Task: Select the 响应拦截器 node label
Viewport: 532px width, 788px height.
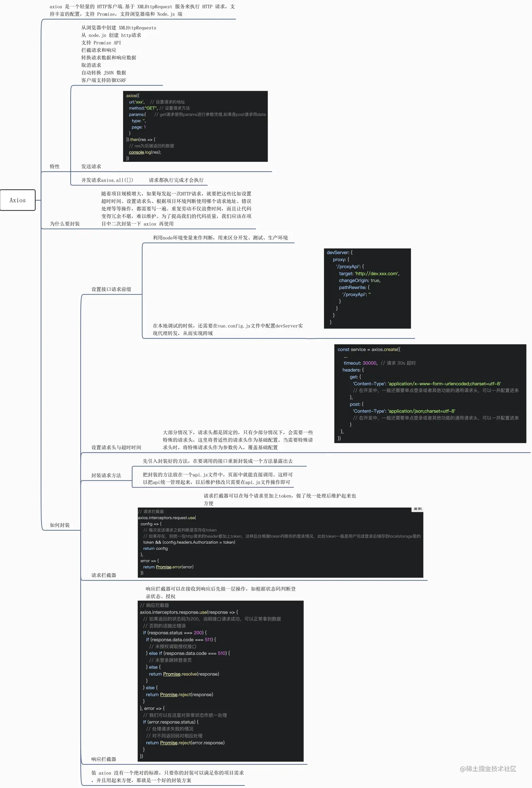Action: (103, 759)
